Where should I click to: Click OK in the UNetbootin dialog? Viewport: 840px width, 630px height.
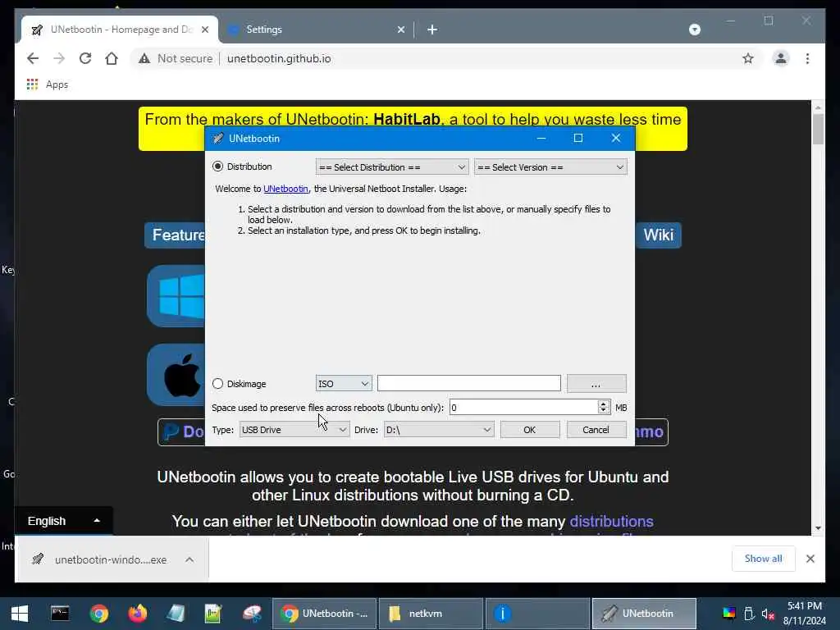(x=530, y=430)
